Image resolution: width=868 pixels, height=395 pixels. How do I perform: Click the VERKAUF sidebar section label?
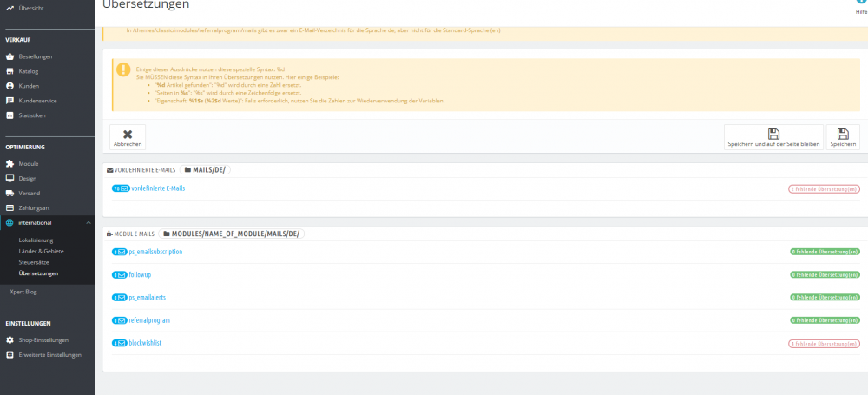17,40
